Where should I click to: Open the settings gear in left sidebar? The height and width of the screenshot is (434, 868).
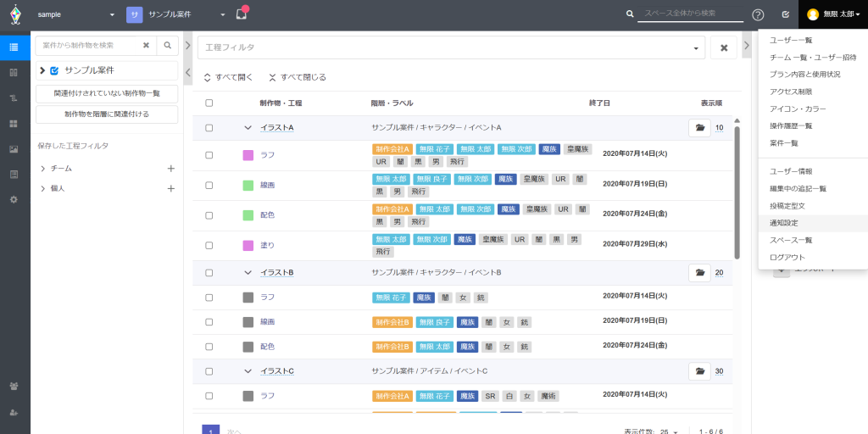pyautogui.click(x=14, y=199)
